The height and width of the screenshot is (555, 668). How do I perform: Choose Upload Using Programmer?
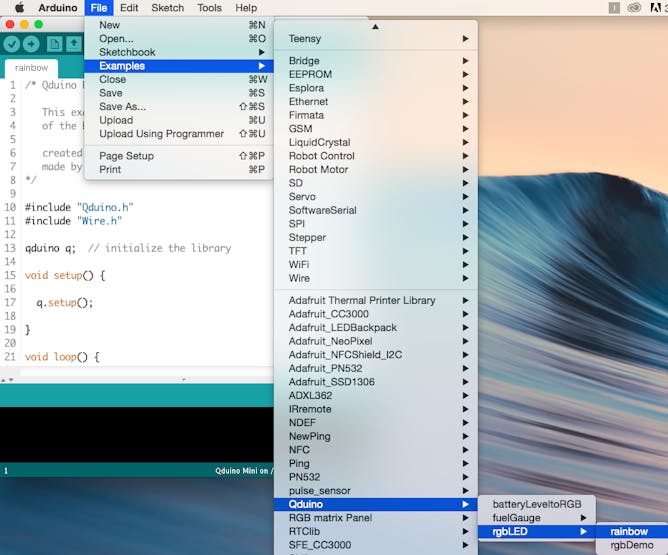point(179,134)
